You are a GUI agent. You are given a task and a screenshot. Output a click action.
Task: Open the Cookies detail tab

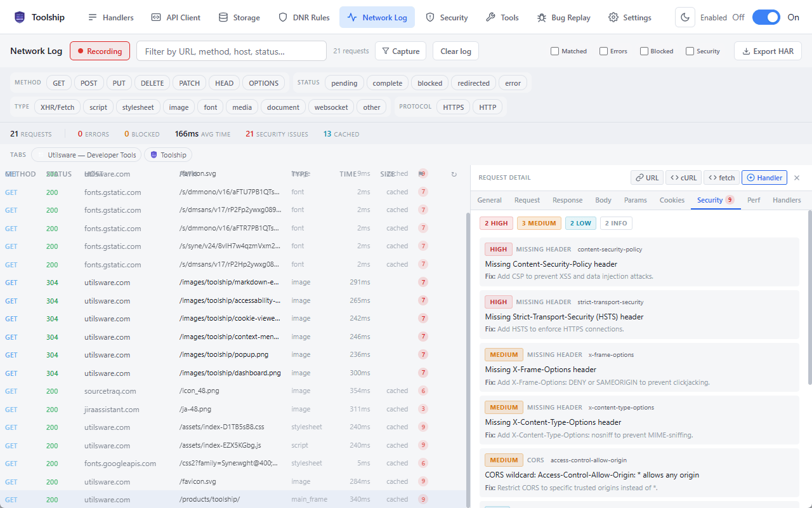672,200
